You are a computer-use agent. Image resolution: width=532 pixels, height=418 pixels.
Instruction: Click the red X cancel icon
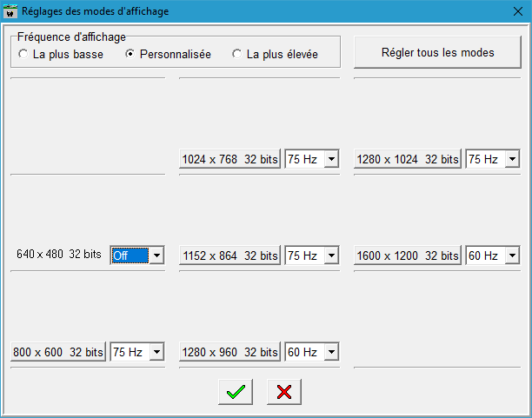(x=283, y=392)
